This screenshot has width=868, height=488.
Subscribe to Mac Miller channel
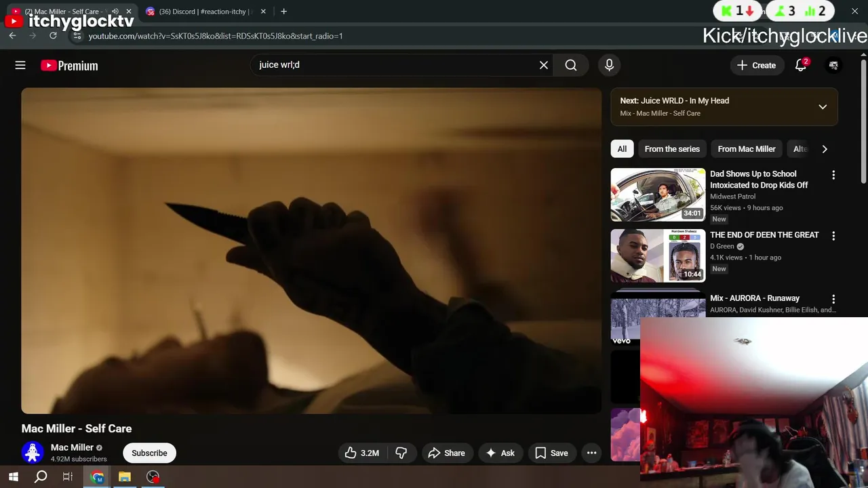click(149, 453)
